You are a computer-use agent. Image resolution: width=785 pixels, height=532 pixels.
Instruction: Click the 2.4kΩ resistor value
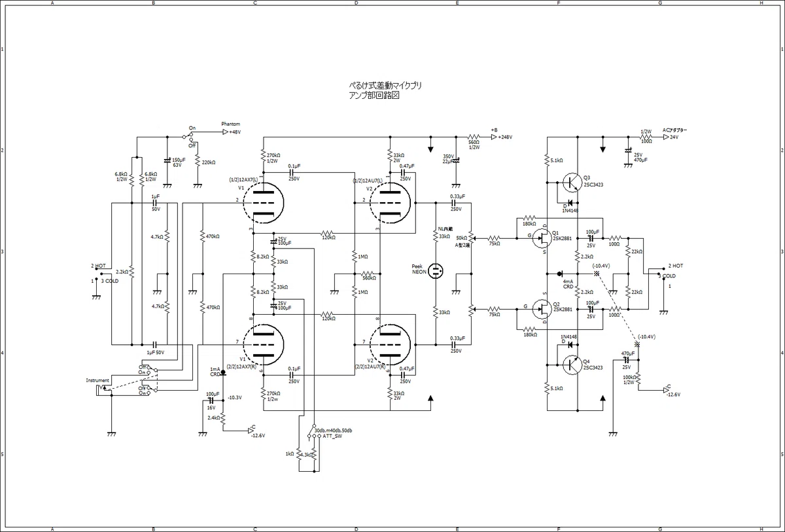pyautogui.click(x=214, y=417)
